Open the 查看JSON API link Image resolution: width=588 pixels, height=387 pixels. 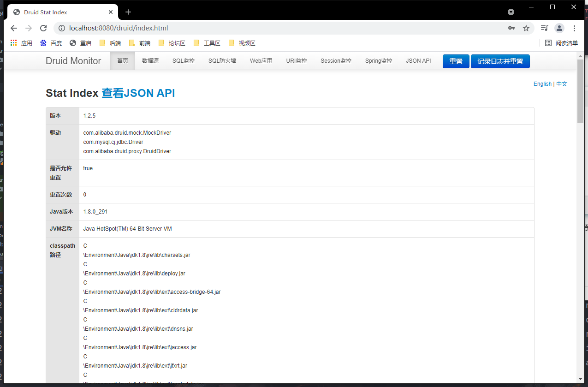138,93
